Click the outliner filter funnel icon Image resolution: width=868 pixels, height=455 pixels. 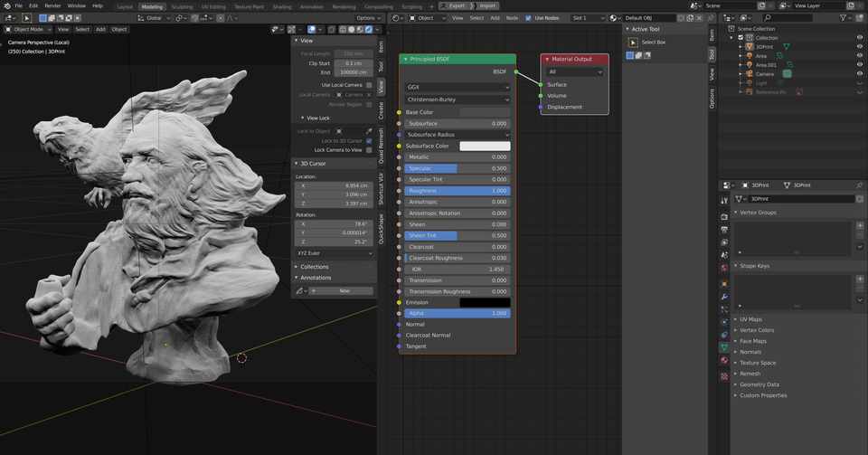pyautogui.click(x=843, y=18)
